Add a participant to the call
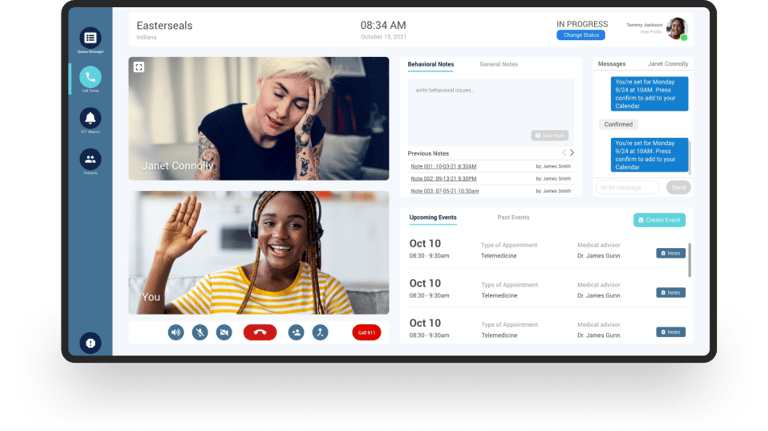The width and height of the screenshot is (768, 431). tap(296, 333)
